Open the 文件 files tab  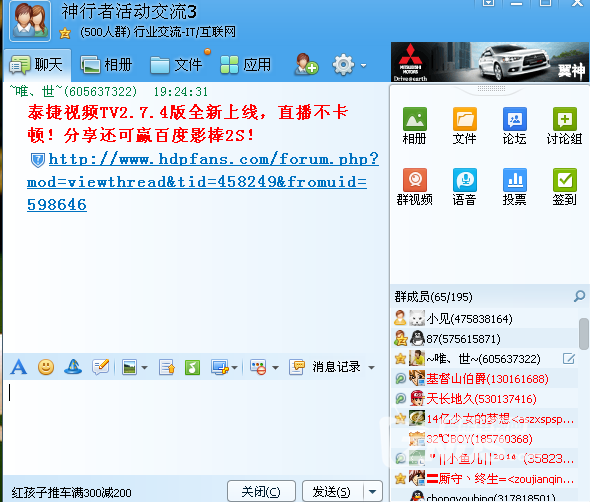pos(176,65)
